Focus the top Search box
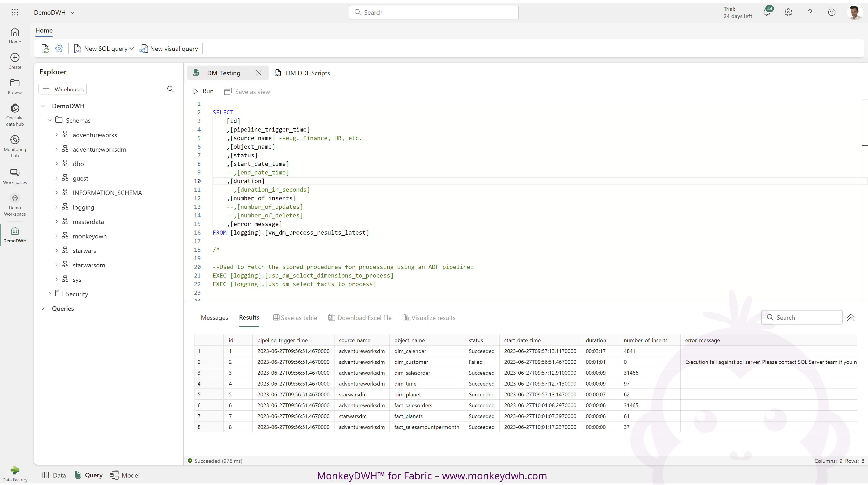 tap(433, 12)
